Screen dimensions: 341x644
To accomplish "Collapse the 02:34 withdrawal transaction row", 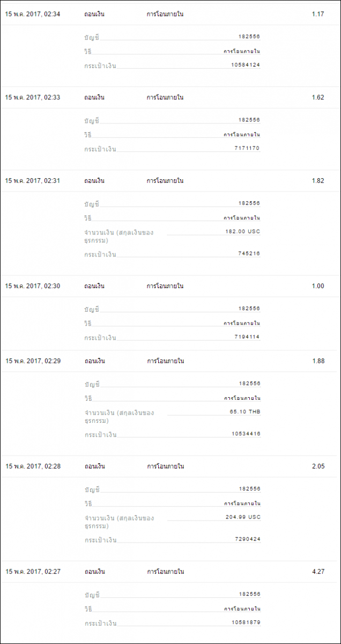I will [x=171, y=14].
